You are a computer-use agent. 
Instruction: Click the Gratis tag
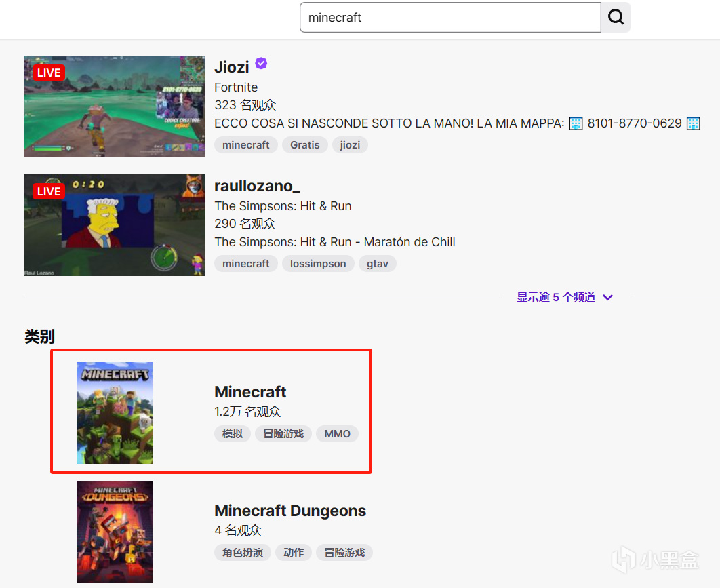305,145
